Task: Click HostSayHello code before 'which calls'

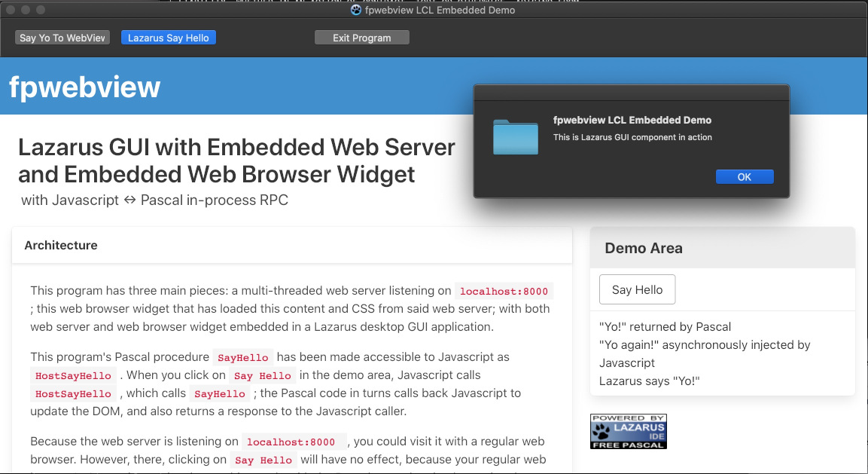Action: tap(73, 393)
